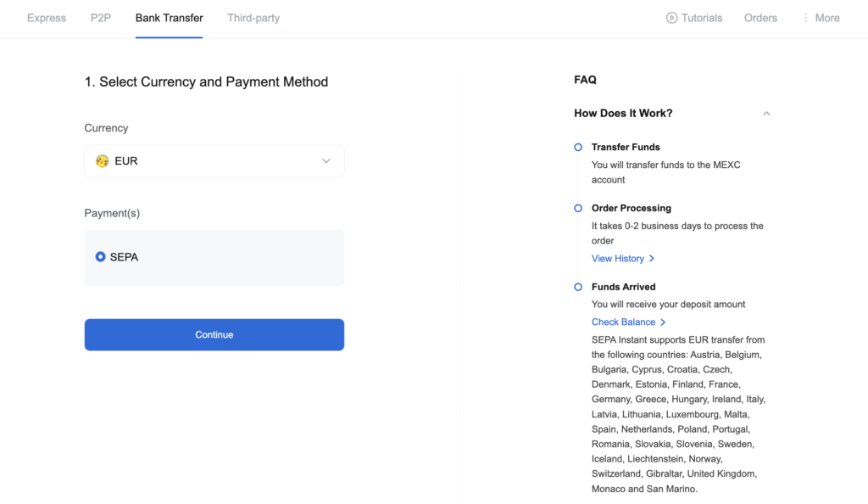Click the Payment(s) section label

(x=112, y=213)
